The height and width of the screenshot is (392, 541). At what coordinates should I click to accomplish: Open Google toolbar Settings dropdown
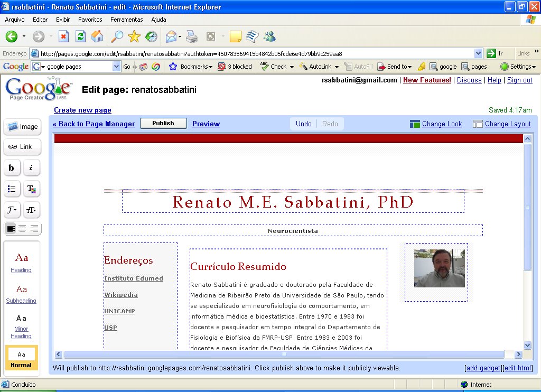coord(518,66)
